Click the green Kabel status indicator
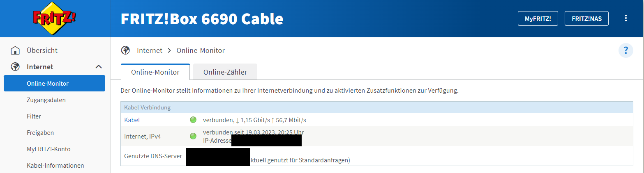 pyautogui.click(x=193, y=120)
